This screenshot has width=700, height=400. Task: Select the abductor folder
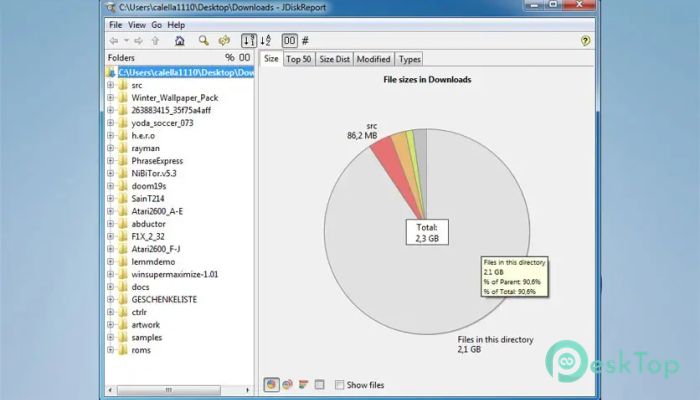tap(148, 224)
